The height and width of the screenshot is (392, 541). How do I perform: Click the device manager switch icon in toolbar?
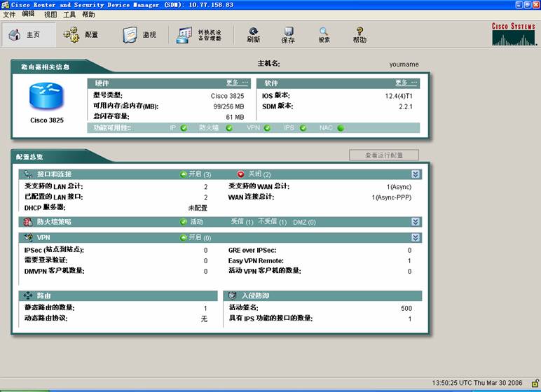184,35
